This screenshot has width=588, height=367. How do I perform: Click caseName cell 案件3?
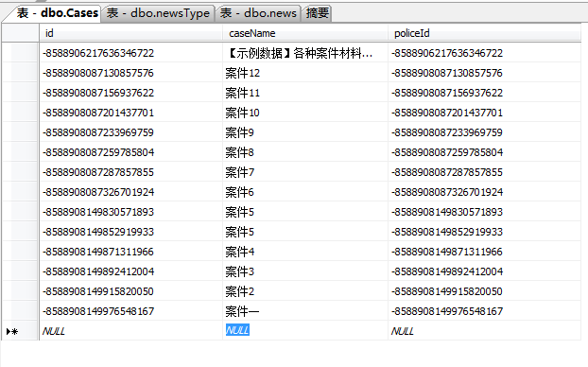click(x=305, y=271)
